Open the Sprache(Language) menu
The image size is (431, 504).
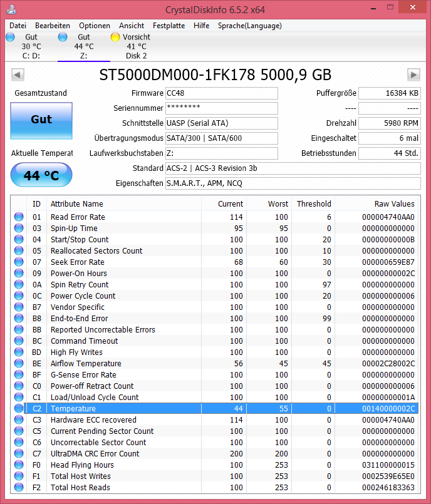tap(250, 26)
